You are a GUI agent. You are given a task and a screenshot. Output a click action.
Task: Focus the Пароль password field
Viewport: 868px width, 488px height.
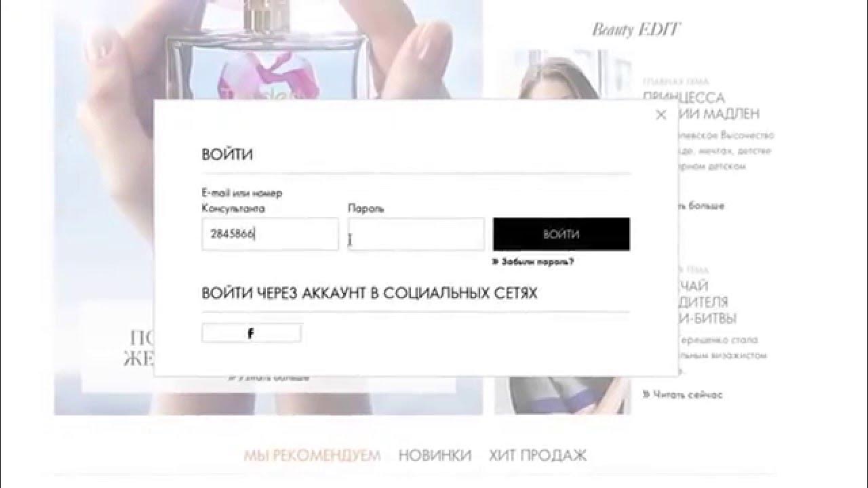pyautogui.click(x=416, y=235)
